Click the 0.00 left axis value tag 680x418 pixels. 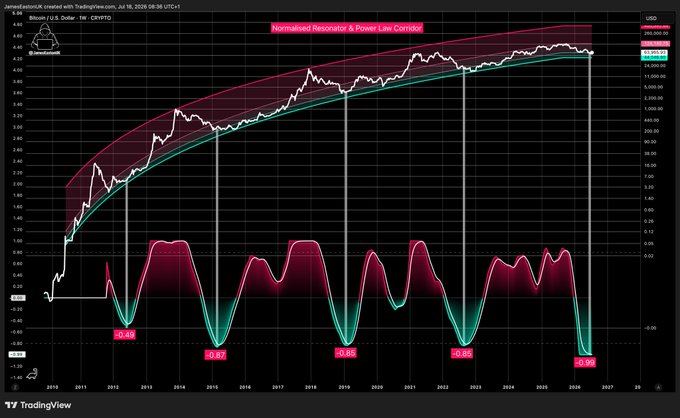coord(18,298)
